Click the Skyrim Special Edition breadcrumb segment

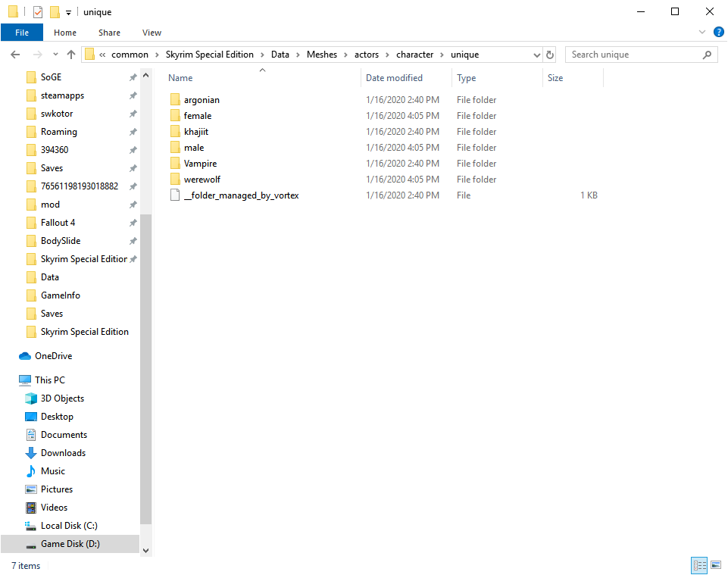tap(209, 55)
